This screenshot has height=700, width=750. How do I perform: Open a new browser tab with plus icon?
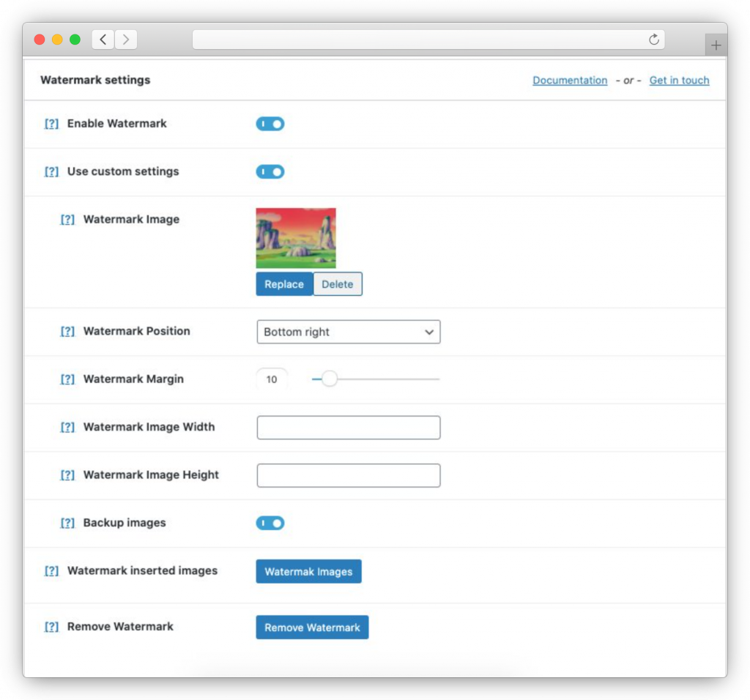point(716,45)
